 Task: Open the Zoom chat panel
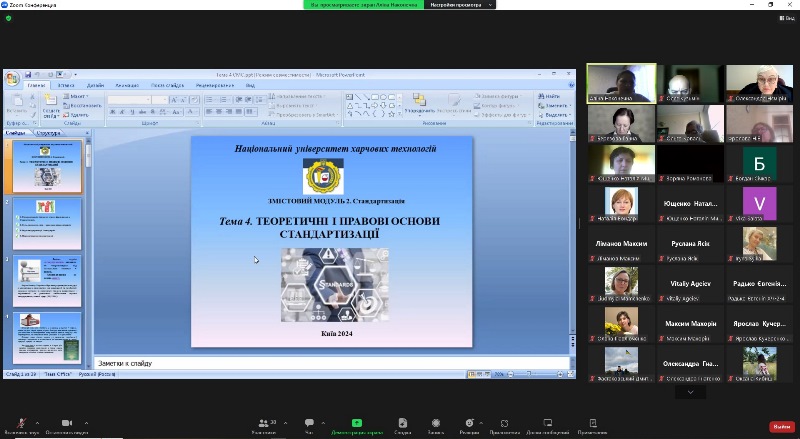click(x=309, y=423)
